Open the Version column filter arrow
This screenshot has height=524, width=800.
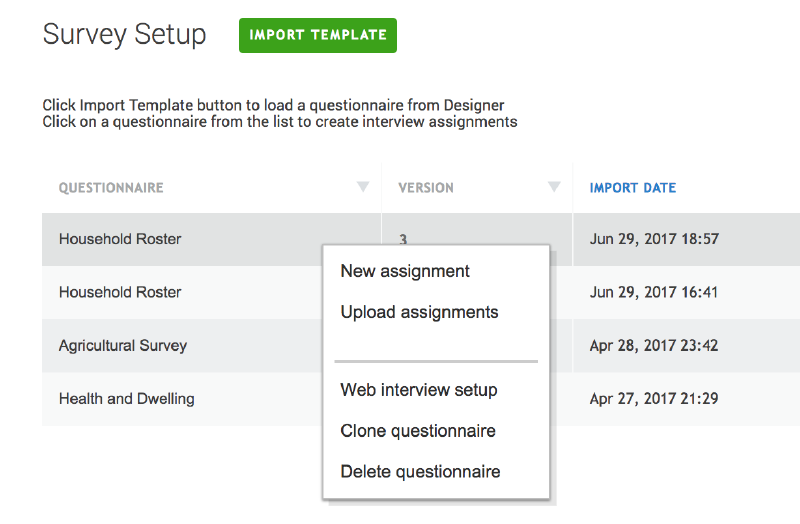[x=554, y=187]
